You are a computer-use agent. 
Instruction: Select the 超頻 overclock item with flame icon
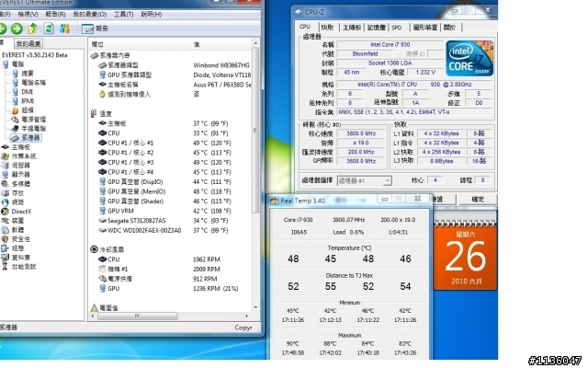(x=23, y=110)
